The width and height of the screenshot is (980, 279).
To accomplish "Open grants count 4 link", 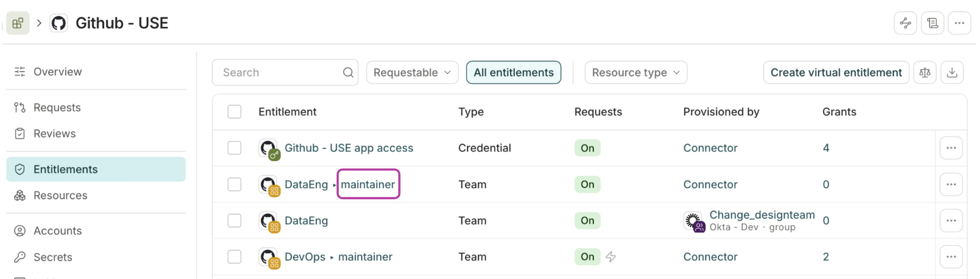I will (826, 148).
